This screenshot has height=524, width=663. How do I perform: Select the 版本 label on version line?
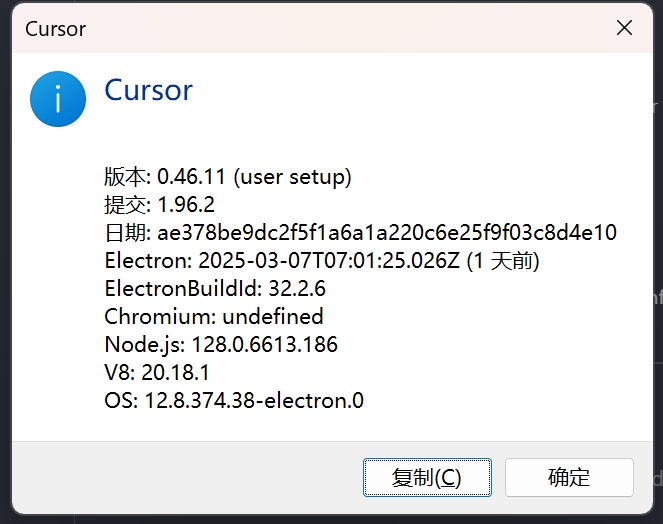click(125, 177)
